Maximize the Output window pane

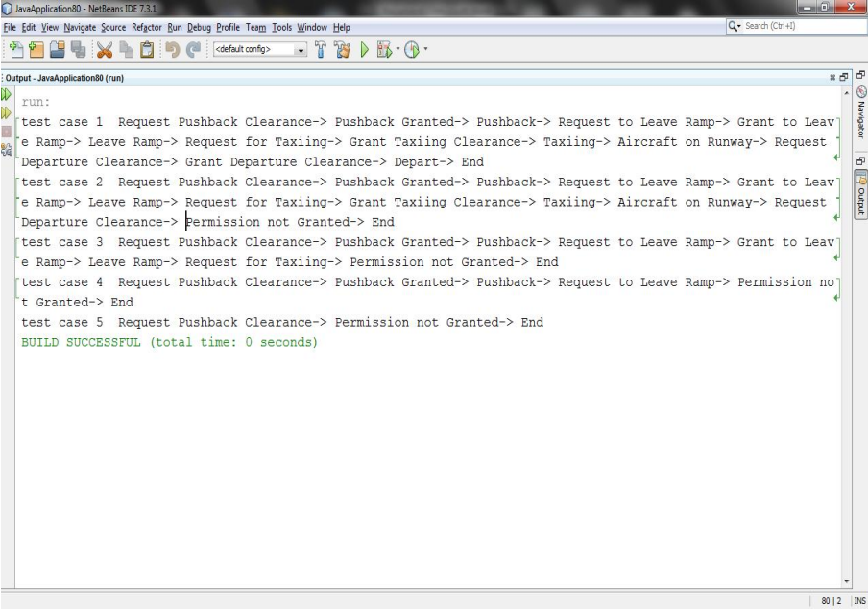843,78
